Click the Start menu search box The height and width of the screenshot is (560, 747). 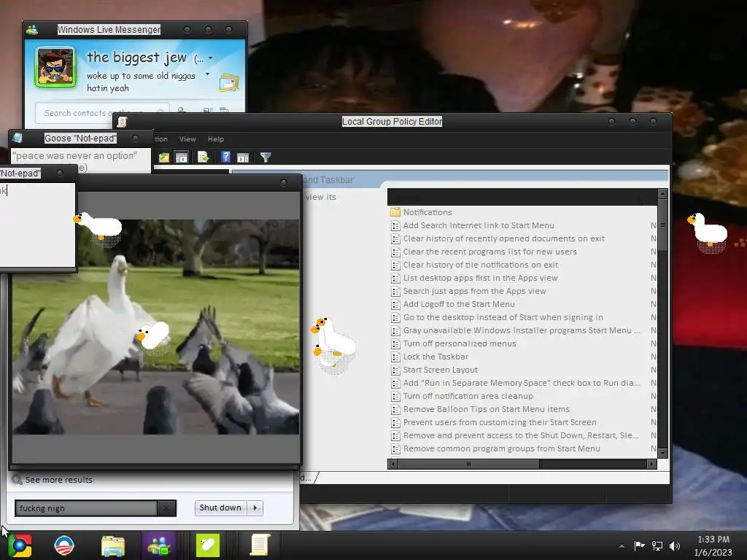point(86,508)
